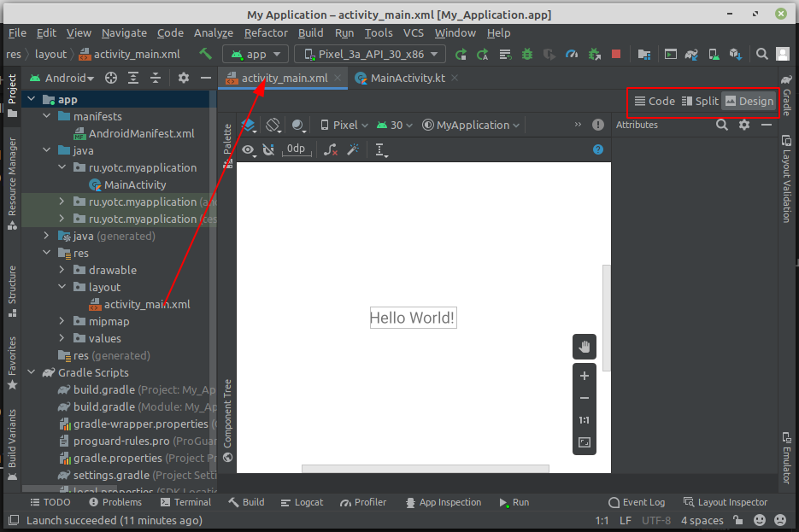Open the Pixel_3a_API_30_x86 device dropdown
Viewport: 799px width, 532px height.
[370, 55]
